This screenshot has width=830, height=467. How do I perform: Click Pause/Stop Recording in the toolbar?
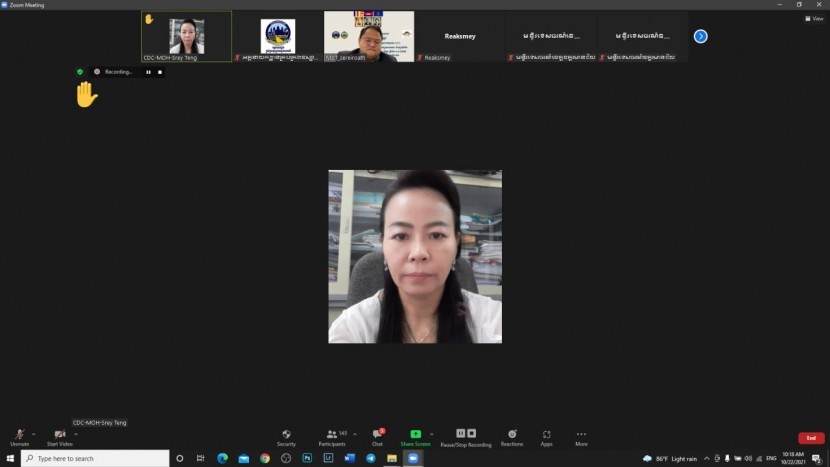pyautogui.click(x=465, y=436)
